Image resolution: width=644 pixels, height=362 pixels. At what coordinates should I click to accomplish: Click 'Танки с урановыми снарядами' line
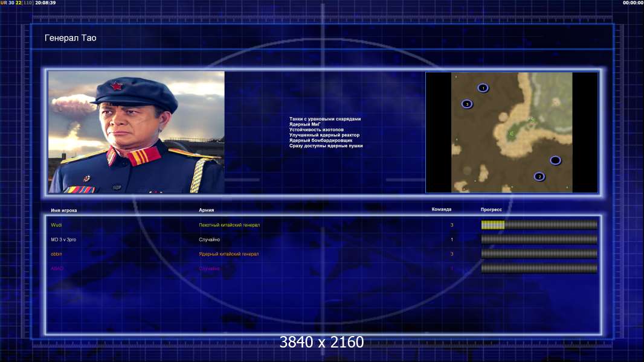point(325,119)
